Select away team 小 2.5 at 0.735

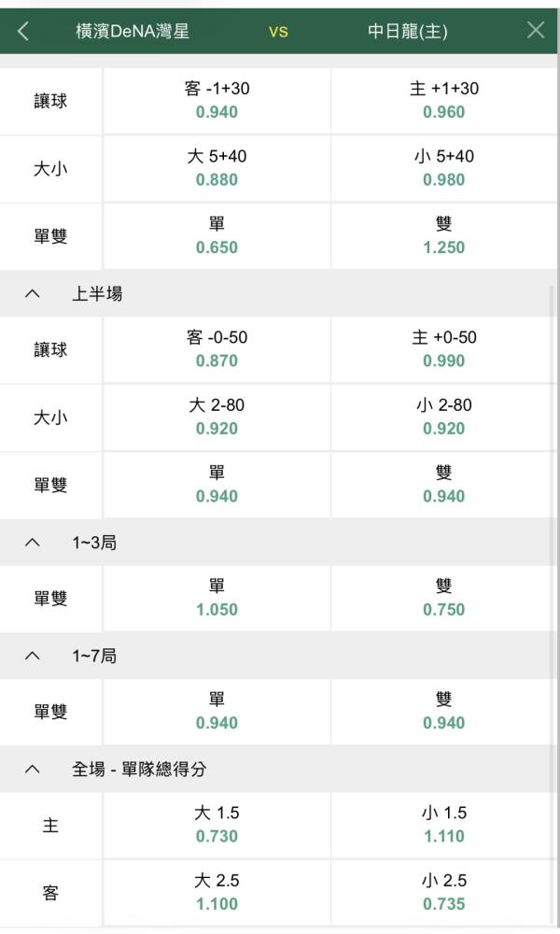pos(444,893)
